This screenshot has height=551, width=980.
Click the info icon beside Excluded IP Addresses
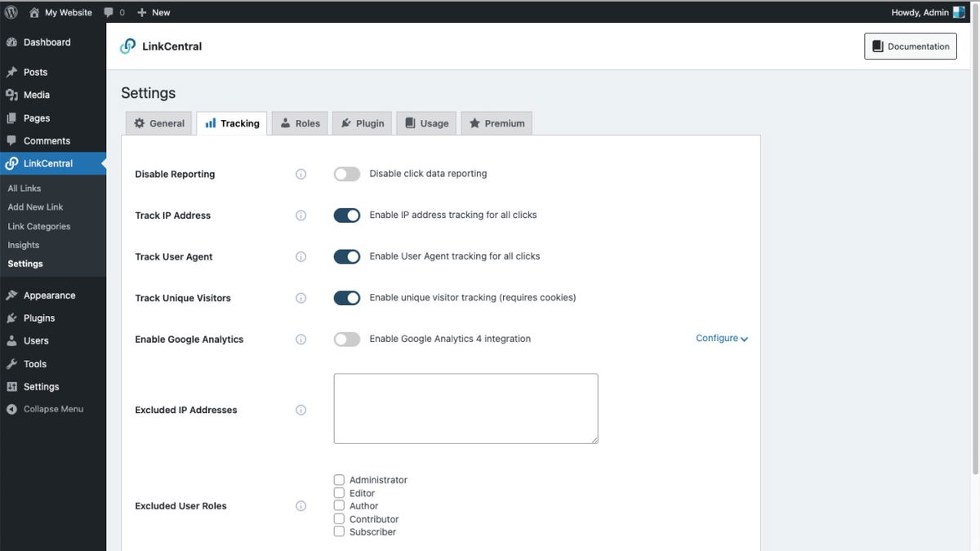click(x=301, y=410)
